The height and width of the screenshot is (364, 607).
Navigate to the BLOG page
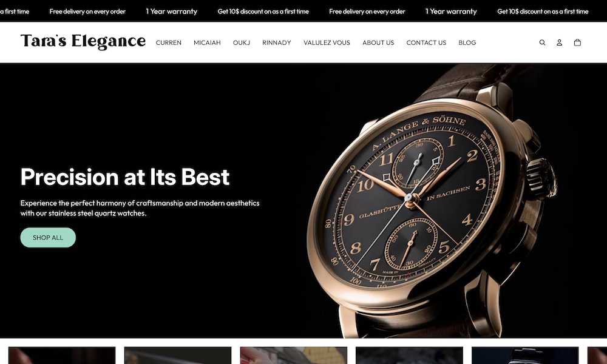click(467, 42)
